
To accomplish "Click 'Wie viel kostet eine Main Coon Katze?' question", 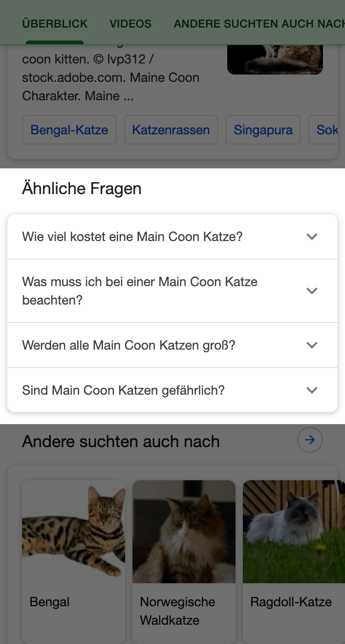I will [x=132, y=237].
